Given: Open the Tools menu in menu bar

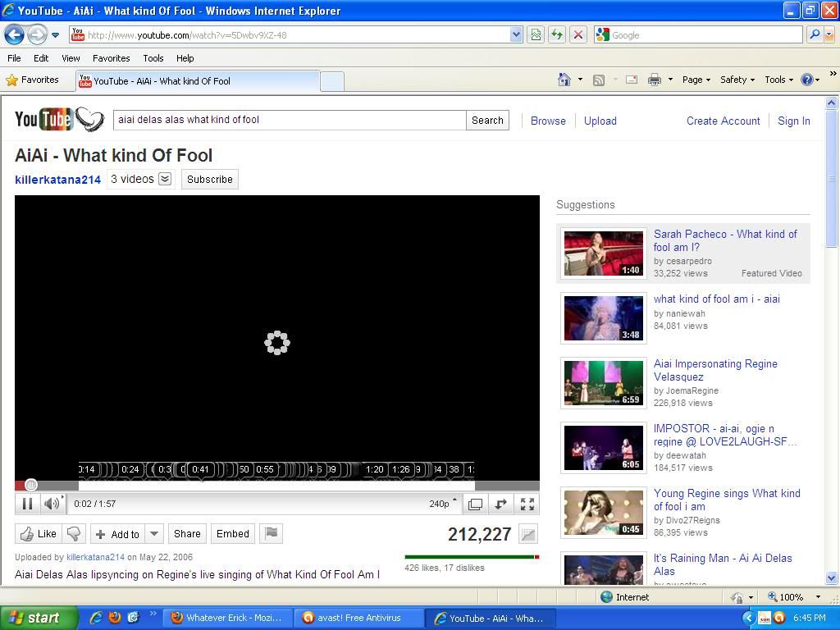Looking at the screenshot, I should [x=153, y=58].
